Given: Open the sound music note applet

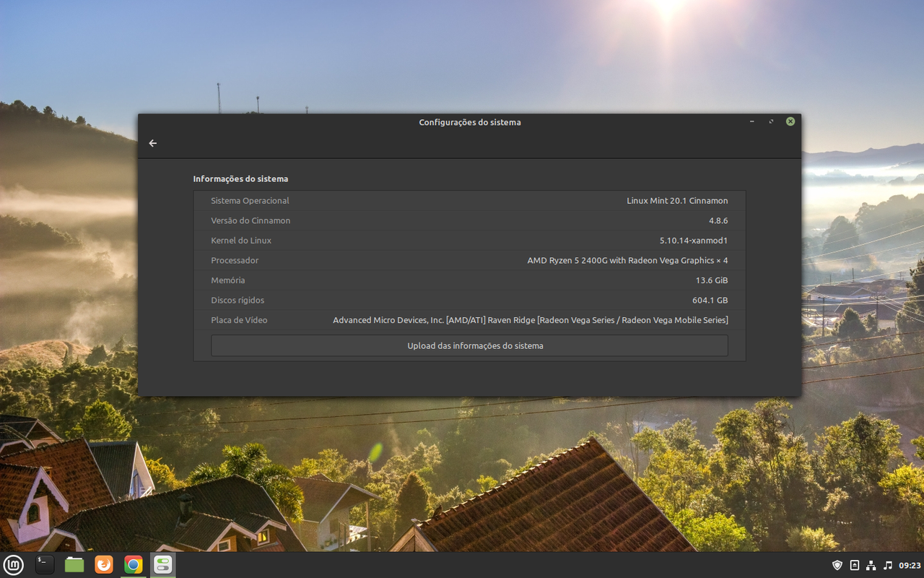Looking at the screenshot, I should (888, 565).
